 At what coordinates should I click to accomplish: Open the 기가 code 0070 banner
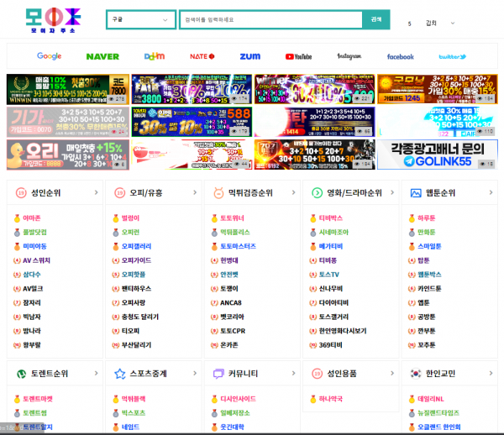point(68,122)
